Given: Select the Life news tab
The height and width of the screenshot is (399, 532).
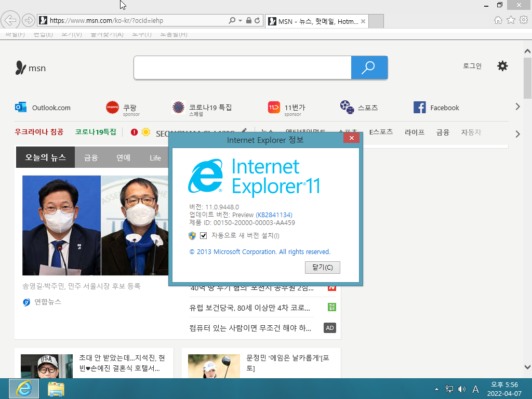Looking at the screenshot, I should [x=155, y=158].
